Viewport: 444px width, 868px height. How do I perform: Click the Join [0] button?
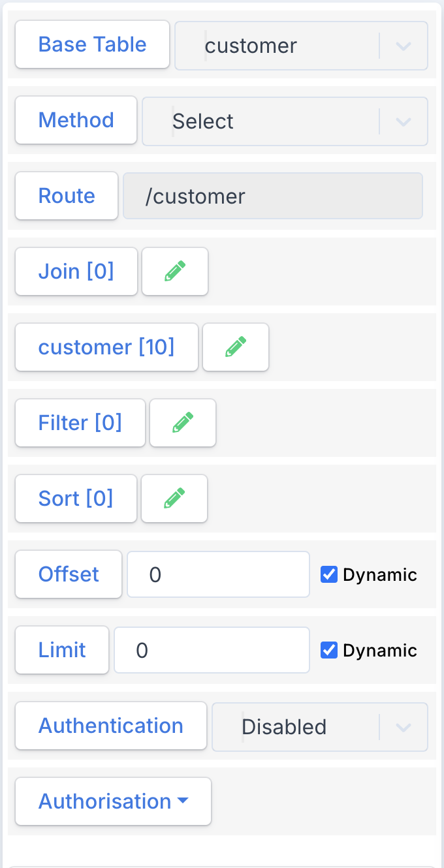pos(76,271)
